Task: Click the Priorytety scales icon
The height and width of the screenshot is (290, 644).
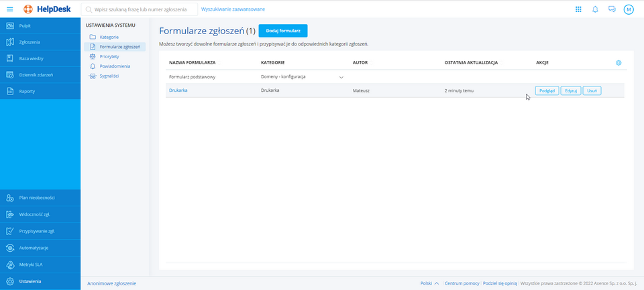Action: (x=93, y=57)
